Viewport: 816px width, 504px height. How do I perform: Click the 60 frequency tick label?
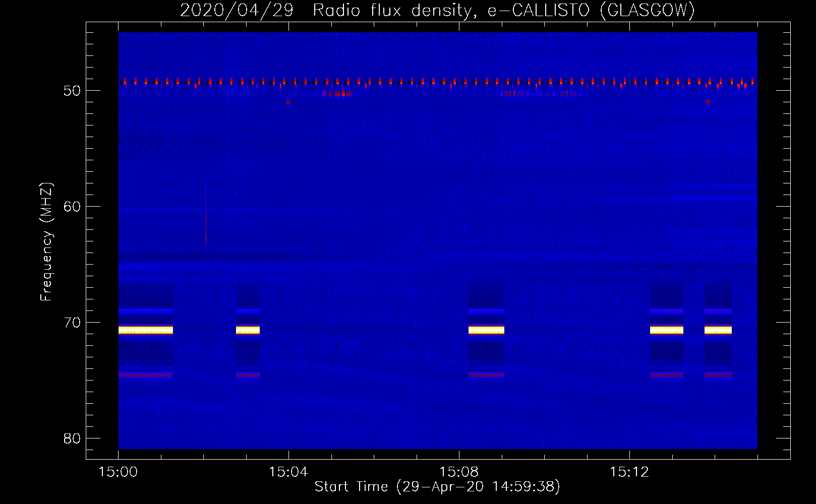point(72,207)
